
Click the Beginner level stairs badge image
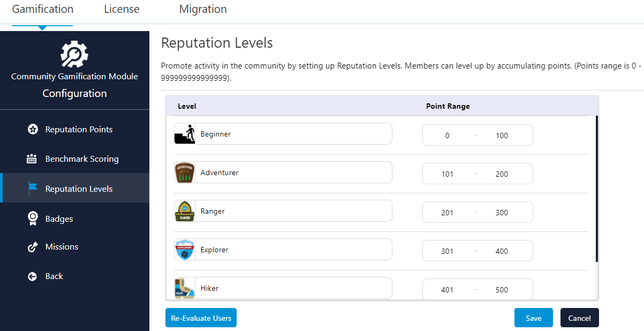(x=185, y=134)
